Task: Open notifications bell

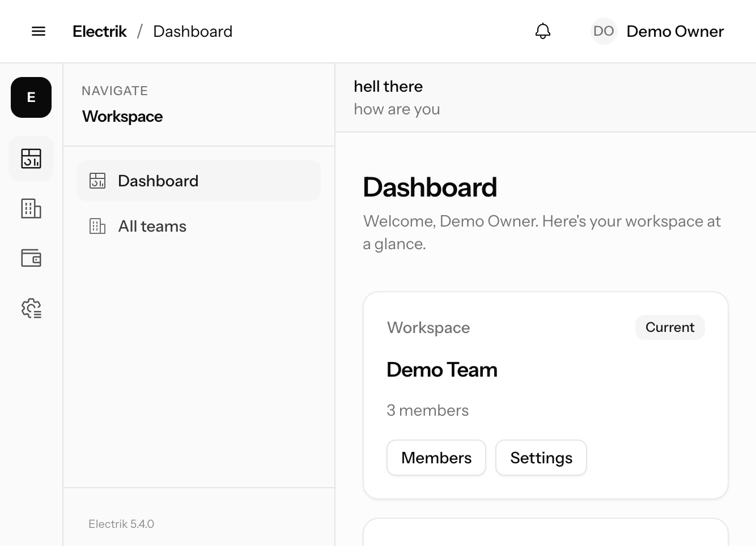Action: (x=543, y=31)
